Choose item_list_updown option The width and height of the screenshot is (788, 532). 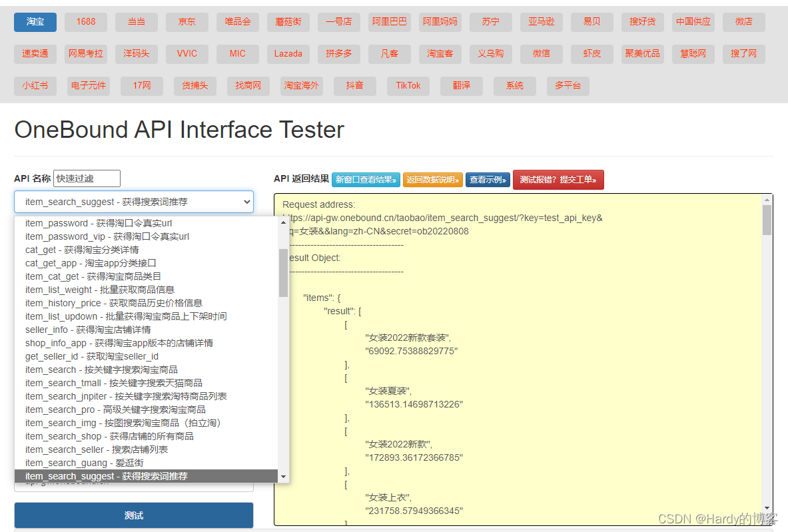pos(147,316)
